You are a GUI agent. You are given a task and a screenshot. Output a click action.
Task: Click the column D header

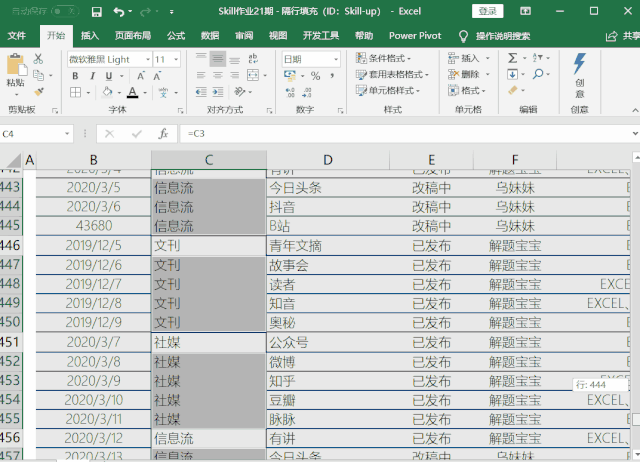coord(327,160)
